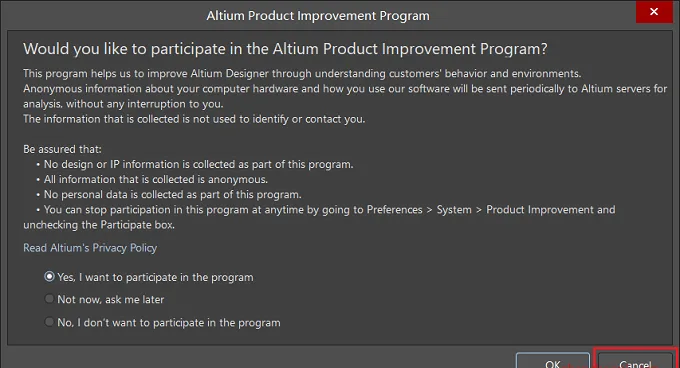Click the 'unchecking the Participate box' text
This screenshot has height=368, width=680.
coord(99,225)
